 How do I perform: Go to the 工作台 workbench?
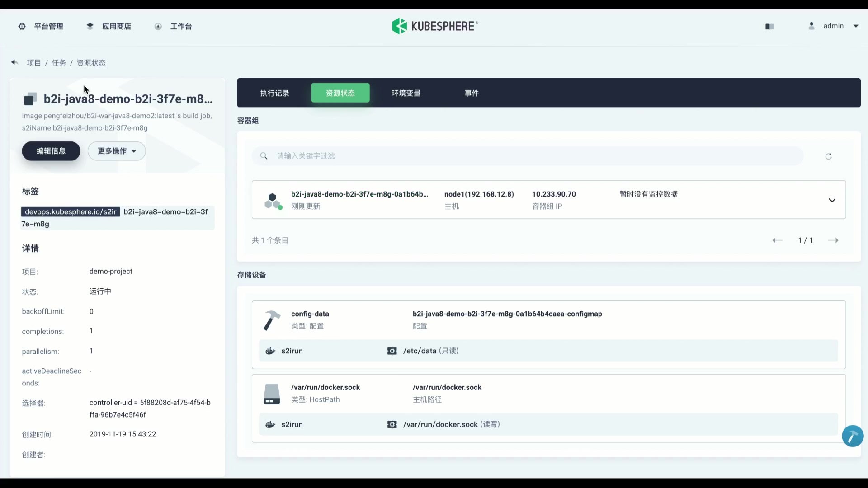(x=173, y=26)
